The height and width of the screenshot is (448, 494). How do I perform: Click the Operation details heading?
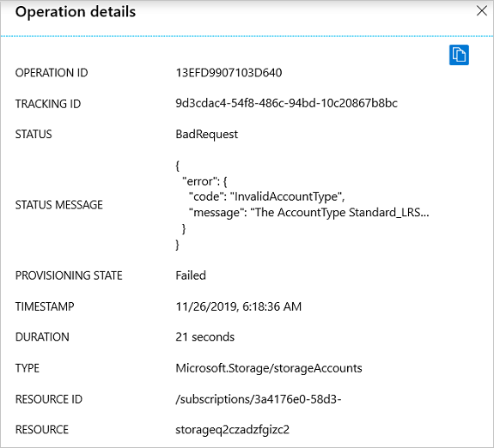pyautogui.click(x=76, y=12)
